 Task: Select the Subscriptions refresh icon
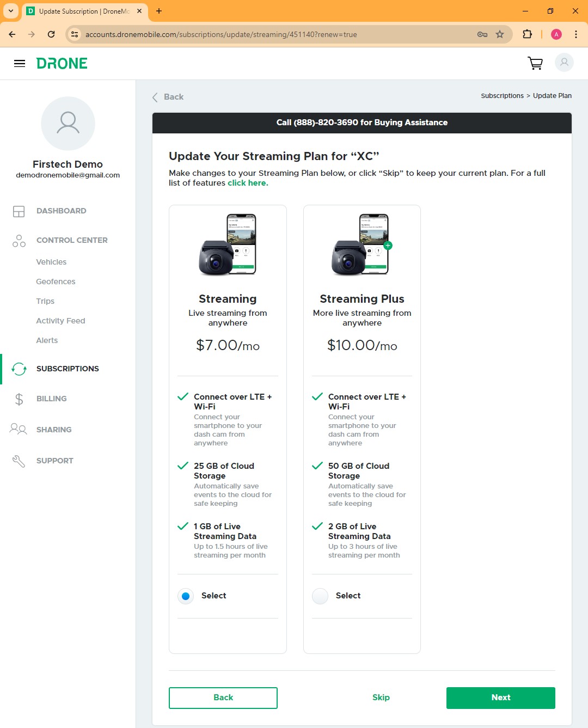19,369
